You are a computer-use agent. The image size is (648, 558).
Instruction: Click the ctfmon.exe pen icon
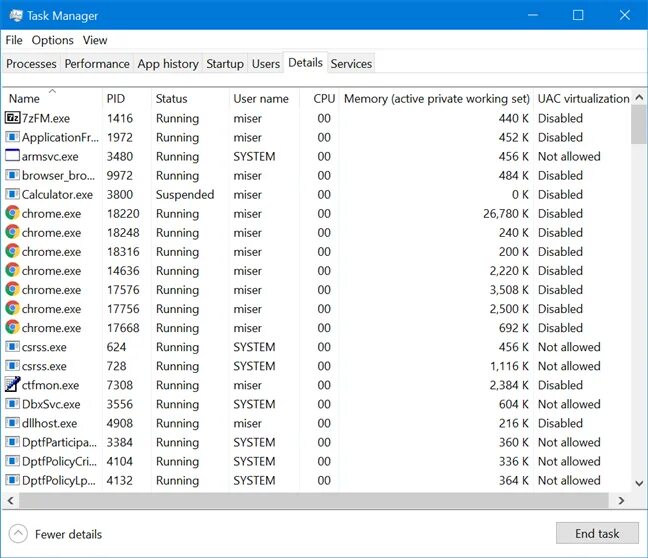12,384
